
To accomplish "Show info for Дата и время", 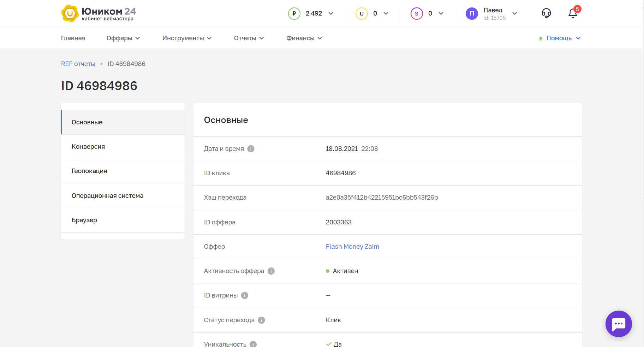I will point(251,149).
